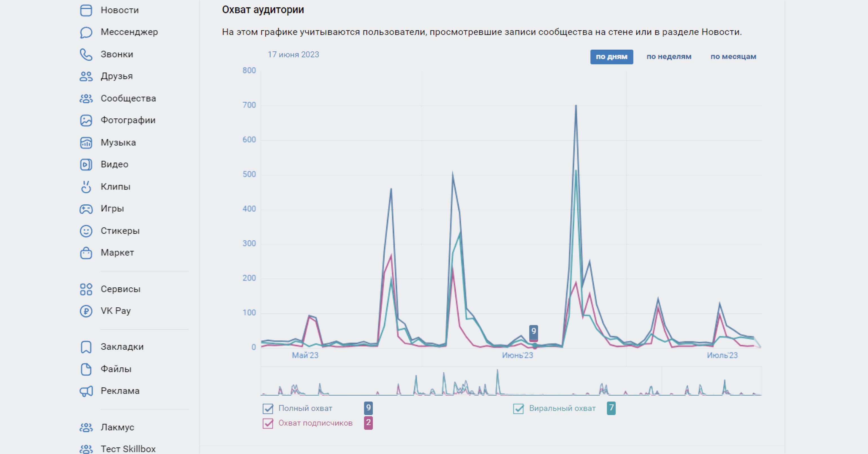Click the Сообщества group icon
The height and width of the screenshot is (454, 868).
point(86,98)
